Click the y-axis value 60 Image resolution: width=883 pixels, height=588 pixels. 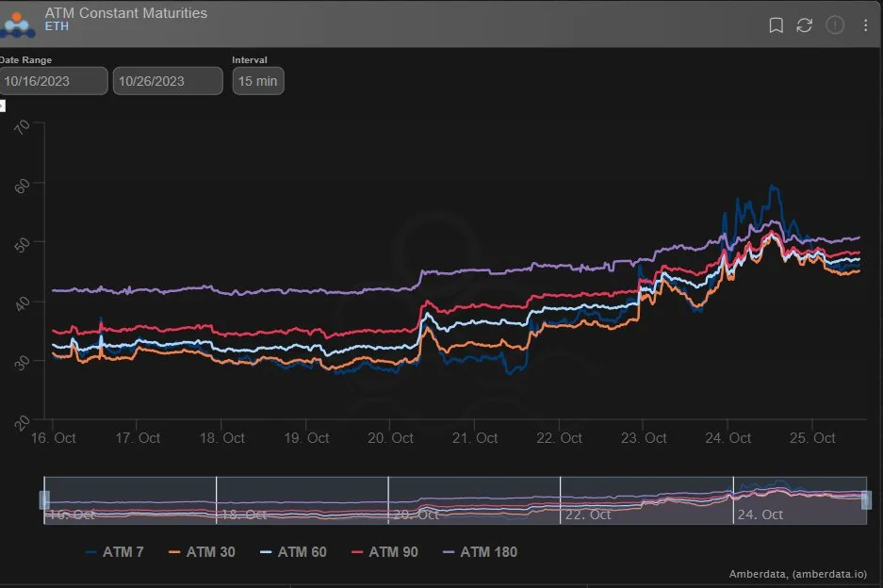point(22,187)
